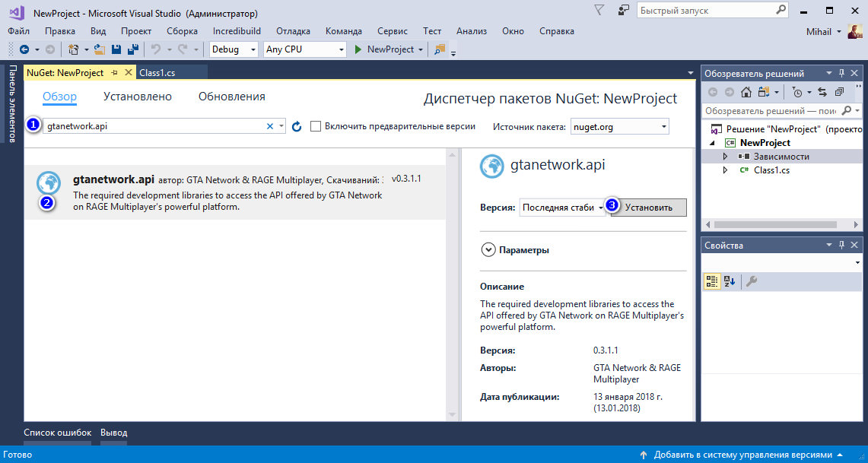This screenshot has height=463, width=868.
Task: Expand the Зависимости tree node arrow
Action: (725, 157)
